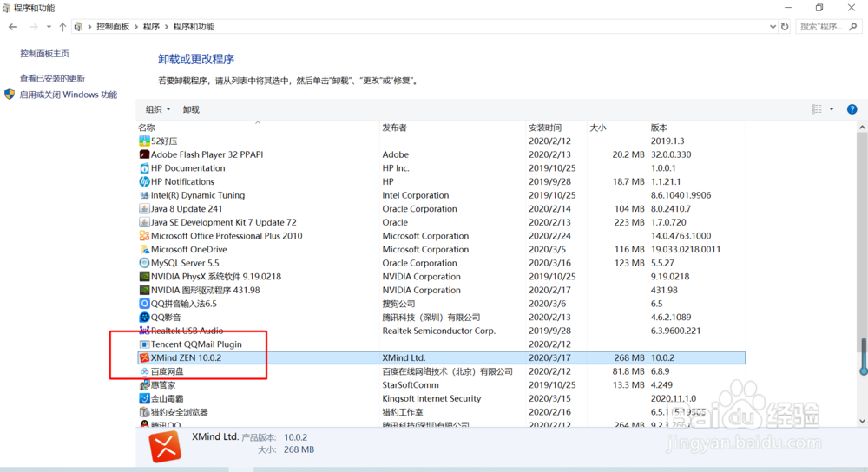Viewport: 868px width, 472px height.
Task: Change view with the view layout icon
Action: pyautogui.click(x=817, y=109)
